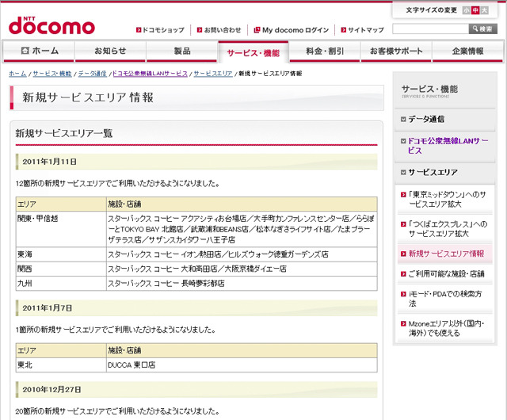Click the red arrow icon before サイトマップ

click(344, 30)
